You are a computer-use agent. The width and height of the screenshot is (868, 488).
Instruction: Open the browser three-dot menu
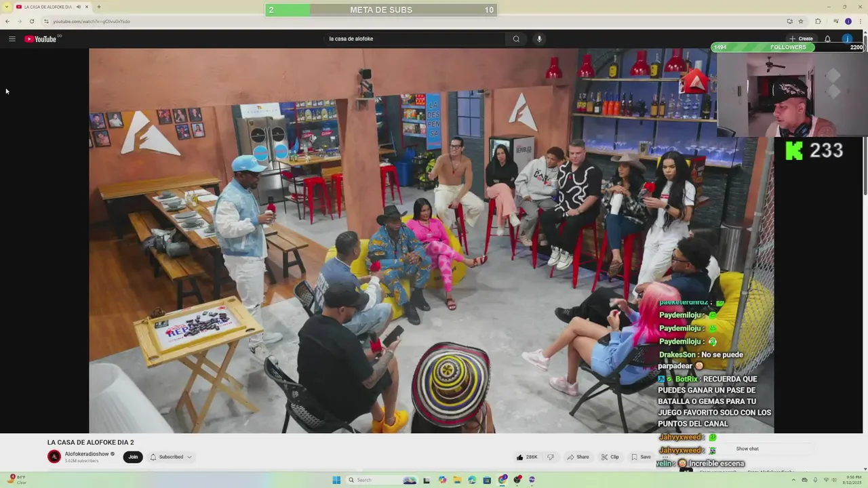[860, 21]
